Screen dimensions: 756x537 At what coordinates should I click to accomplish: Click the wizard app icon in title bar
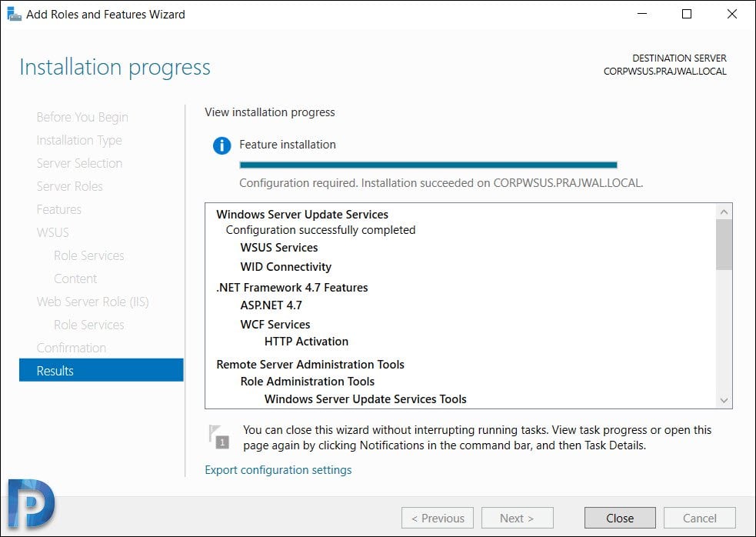(x=14, y=14)
